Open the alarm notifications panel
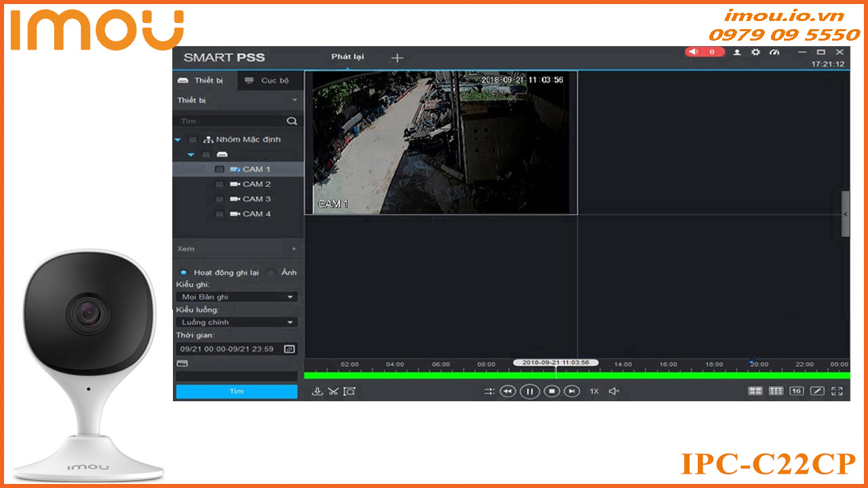This screenshot has width=868, height=488. (704, 52)
